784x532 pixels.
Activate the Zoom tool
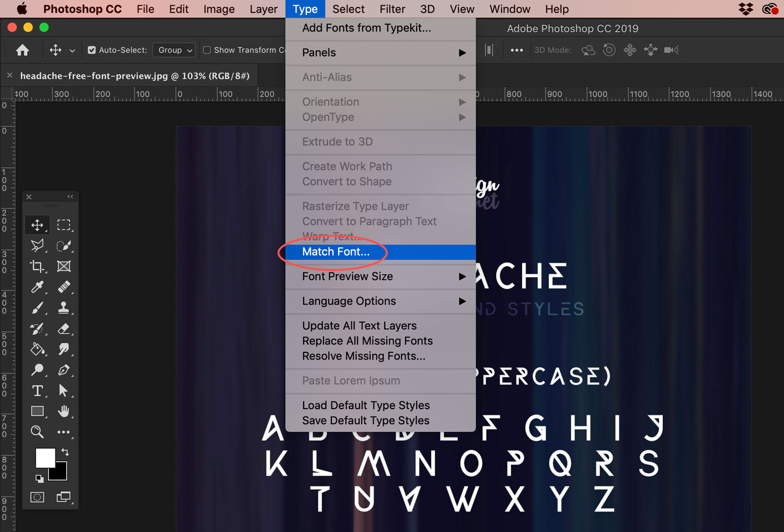pos(37,432)
